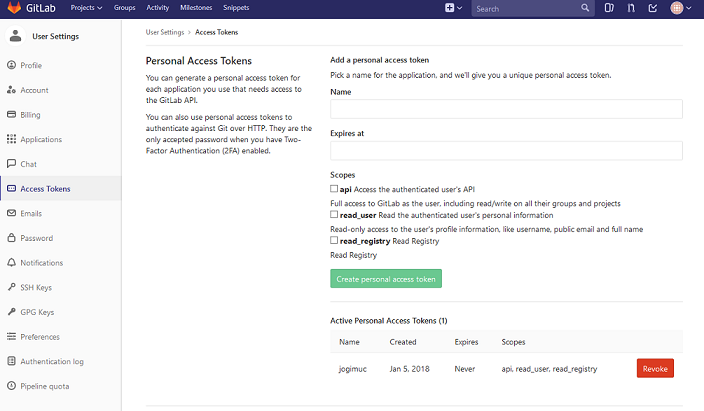Check the read_user scope checkbox
Image resolution: width=704 pixels, height=411 pixels.
[334, 215]
